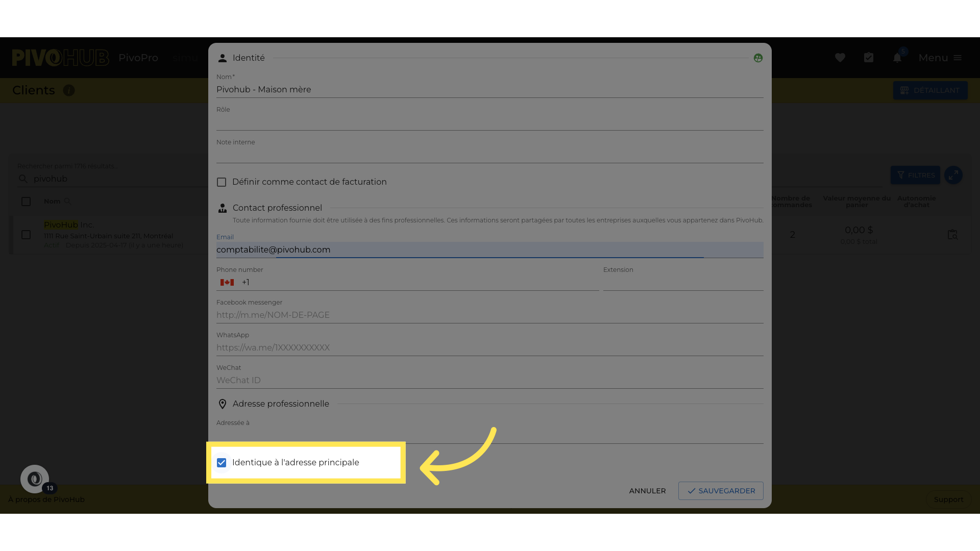
Task: Open the FILTRES filter panel
Action: pyautogui.click(x=915, y=175)
